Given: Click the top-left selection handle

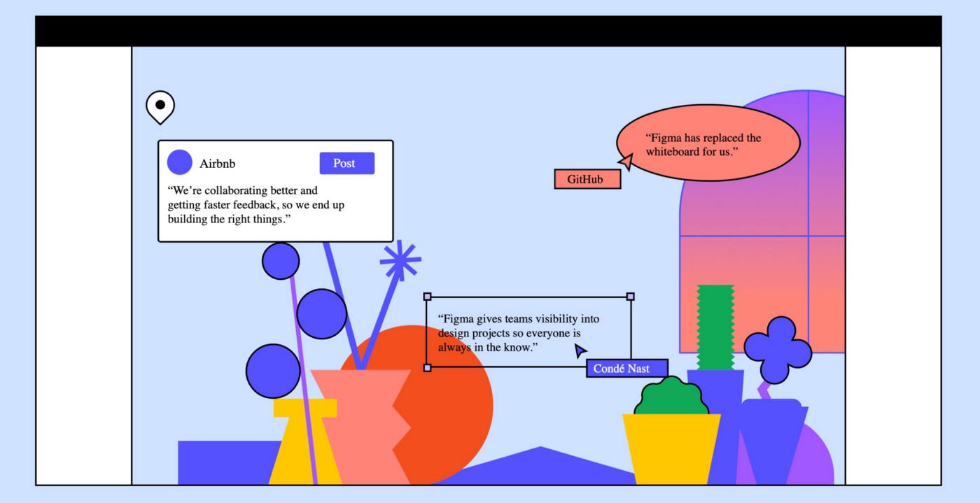Looking at the screenshot, I should click(428, 297).
